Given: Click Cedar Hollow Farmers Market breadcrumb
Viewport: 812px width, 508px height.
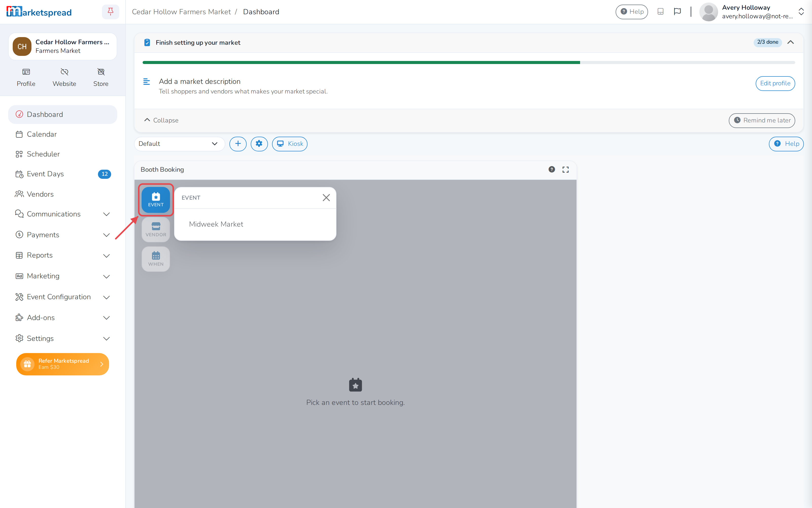Looking at the screenshot, I should coord(181,12).
